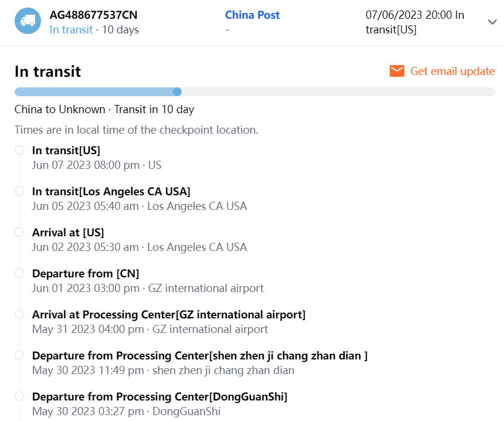
Task: Select the Departure from [CN] checkpoint marker
Action: tap(19, 273)
